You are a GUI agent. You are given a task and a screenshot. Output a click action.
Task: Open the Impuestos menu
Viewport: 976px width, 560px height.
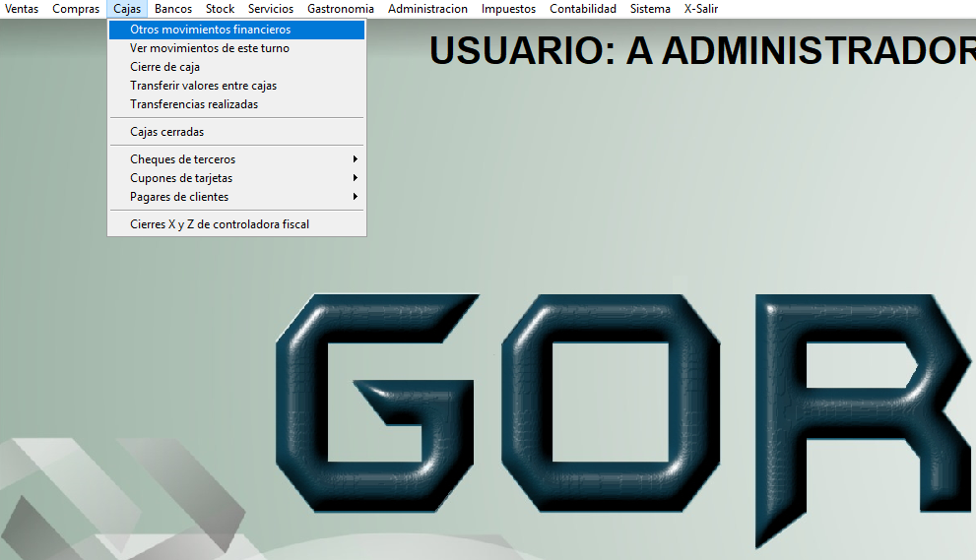pos(508,9)
